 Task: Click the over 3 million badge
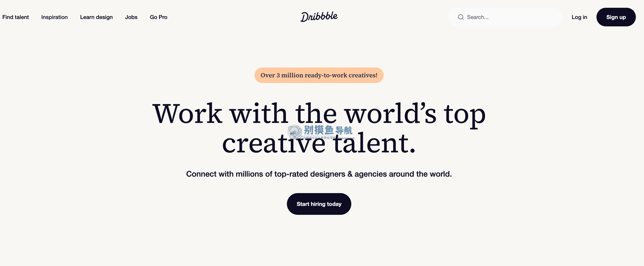tap(319, 75)
